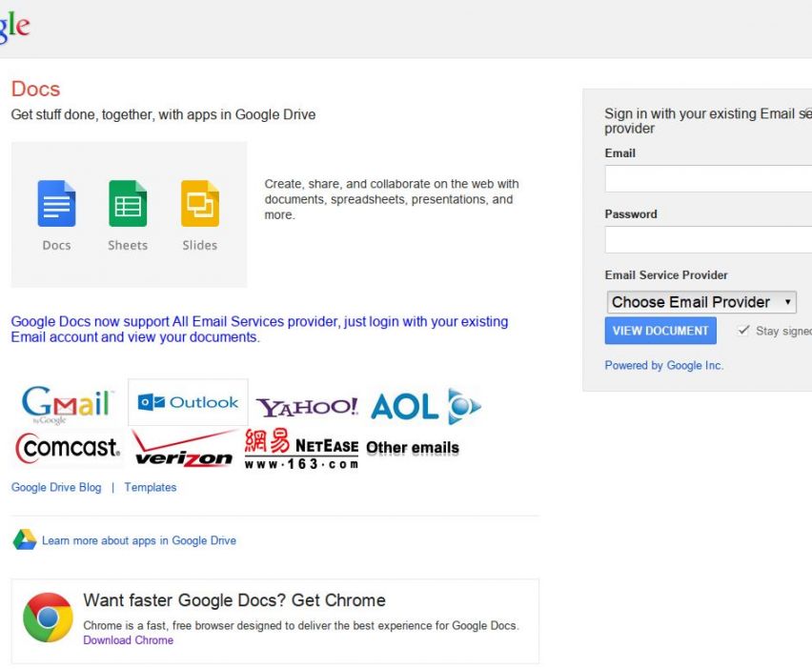Click the Google Drive triangle icon
Viewport: 812px width, 669px height.
25,540
